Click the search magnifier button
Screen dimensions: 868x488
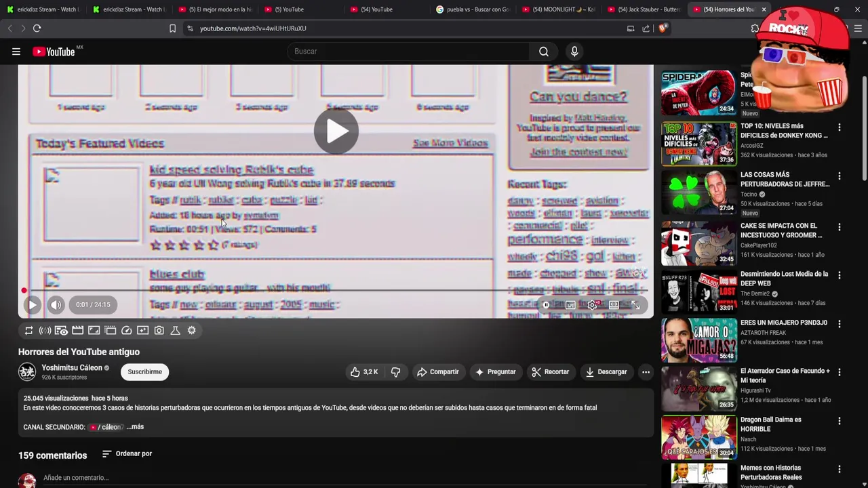coord(544,52)
